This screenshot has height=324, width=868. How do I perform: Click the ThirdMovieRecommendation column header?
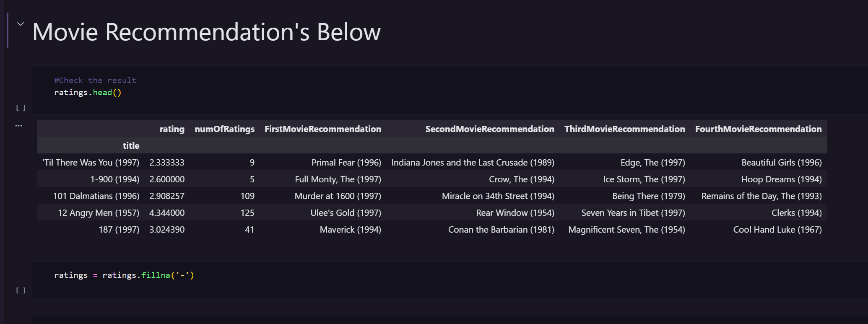tap(624, 129)
